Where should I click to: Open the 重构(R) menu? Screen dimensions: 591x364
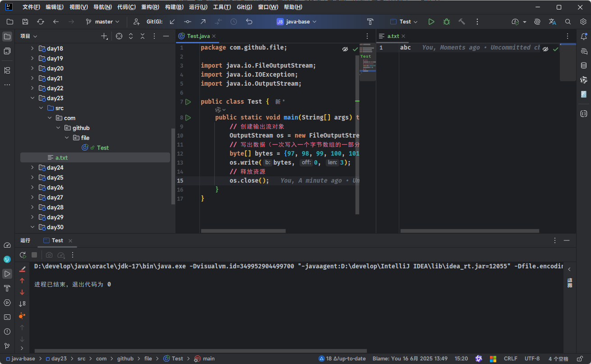tap(150, 7)
